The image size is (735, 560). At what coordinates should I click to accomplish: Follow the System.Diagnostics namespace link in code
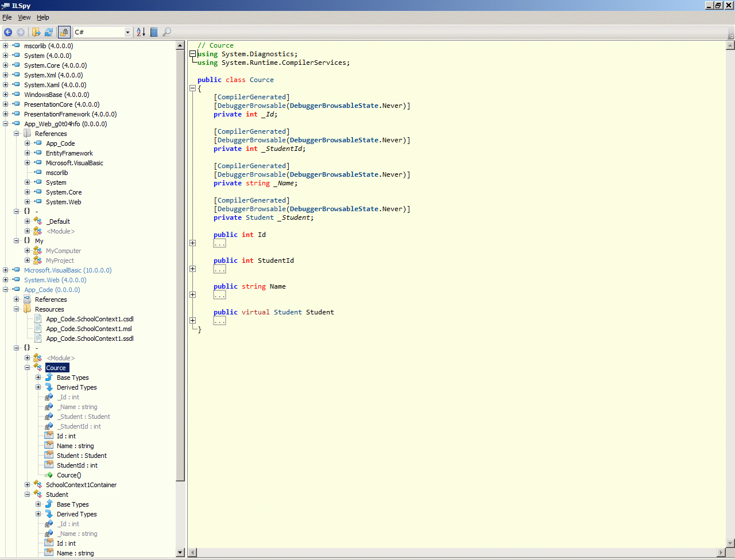258,54
